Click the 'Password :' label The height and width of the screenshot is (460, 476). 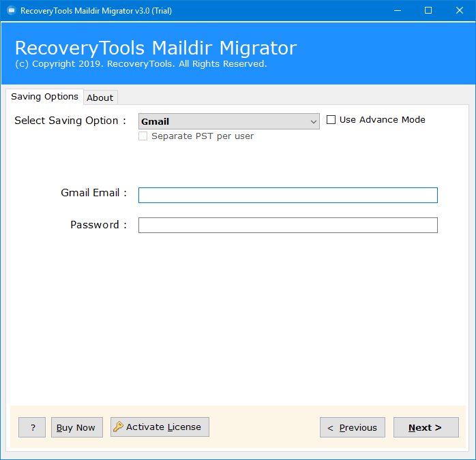(x=99, y=225)
